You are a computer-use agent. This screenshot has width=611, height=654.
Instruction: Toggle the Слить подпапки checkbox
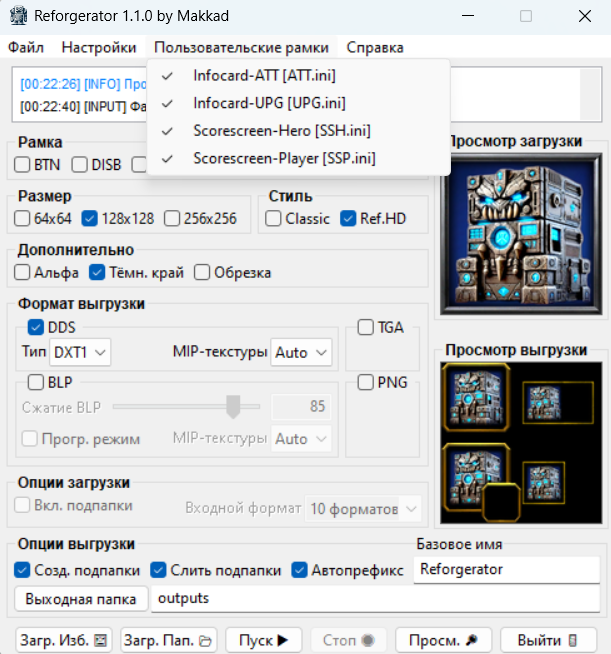(158, 570)
